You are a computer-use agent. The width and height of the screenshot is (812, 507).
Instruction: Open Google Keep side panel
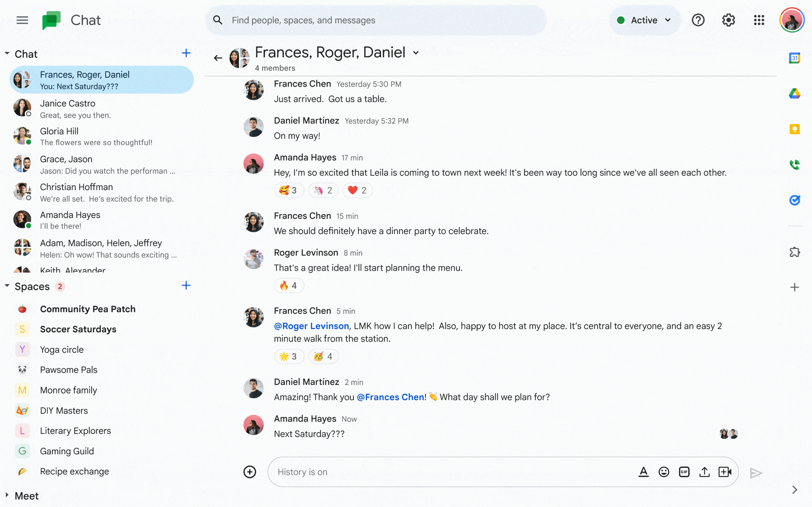[x=794, y=129]
